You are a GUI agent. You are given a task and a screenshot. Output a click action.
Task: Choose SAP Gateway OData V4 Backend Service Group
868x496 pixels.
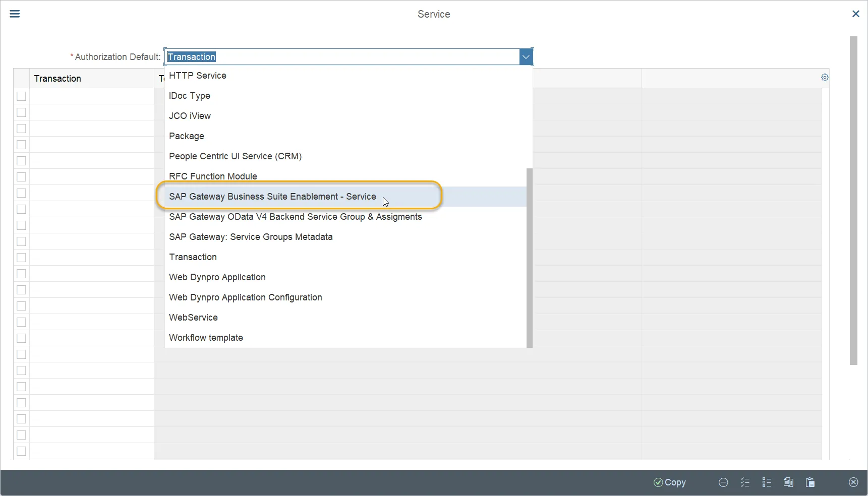tap(345, 217)
